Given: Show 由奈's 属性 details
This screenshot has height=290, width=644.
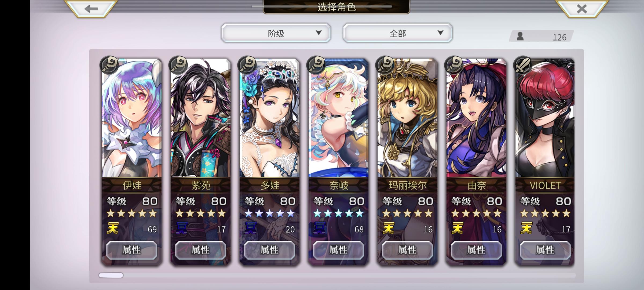Looking at the screenshot, I should pyautogui.click(x=476, y=250).
